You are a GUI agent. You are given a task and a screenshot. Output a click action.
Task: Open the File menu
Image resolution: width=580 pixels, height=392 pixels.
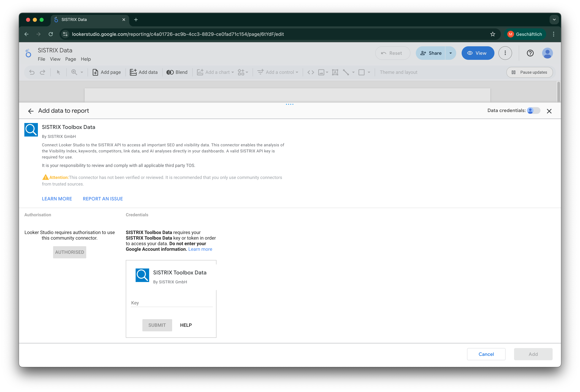tap(41, 59)
